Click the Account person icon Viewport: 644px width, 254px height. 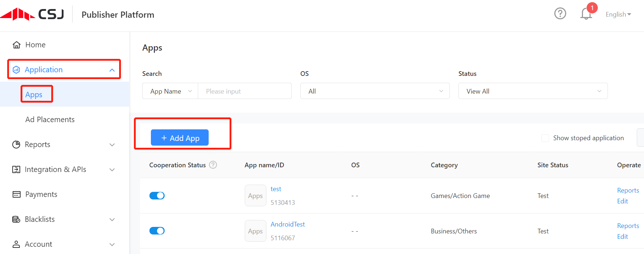pos(16,244)
